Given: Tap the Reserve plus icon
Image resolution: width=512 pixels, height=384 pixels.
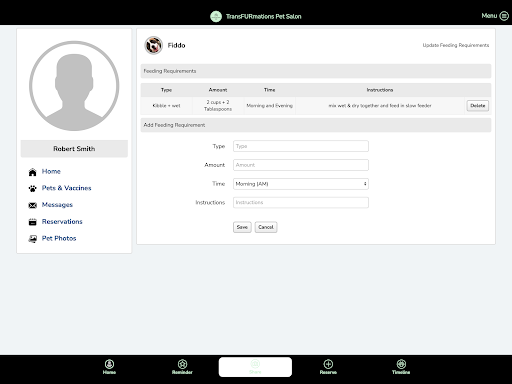Looking at the screenshot, I should 328,364.
